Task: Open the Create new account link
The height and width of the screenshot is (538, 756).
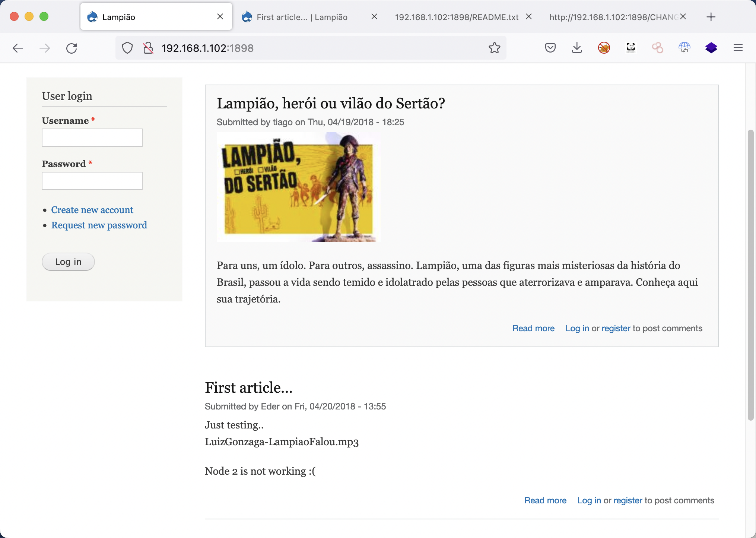Action: [x=92, y=210]
